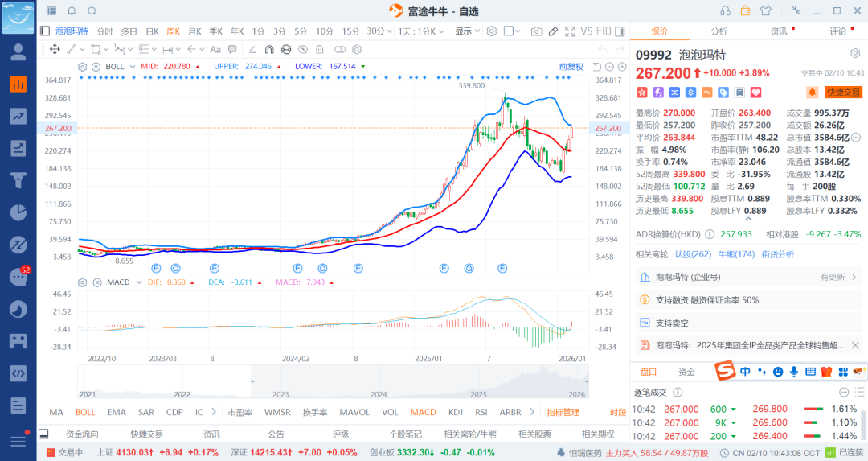Image resolution: width=868 pixels, height=461 pixels.
Task: Open 街货分析 link
Action: point(777,254)
